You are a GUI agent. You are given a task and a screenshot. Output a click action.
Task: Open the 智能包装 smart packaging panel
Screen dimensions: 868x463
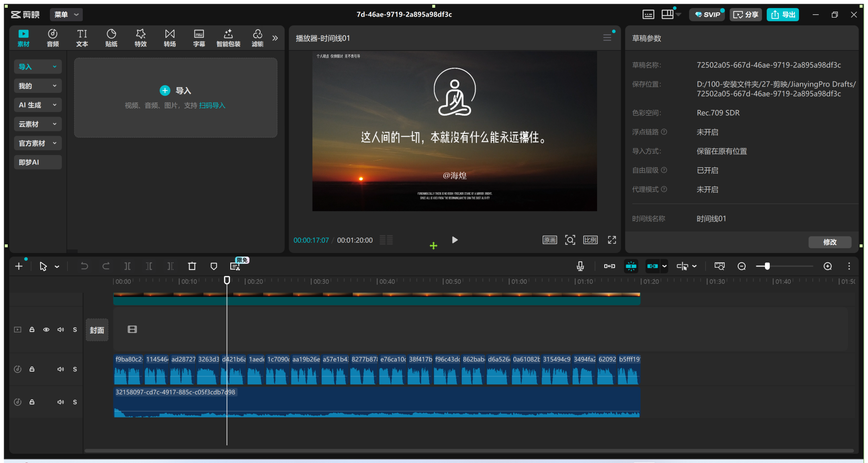click(229, 37)
